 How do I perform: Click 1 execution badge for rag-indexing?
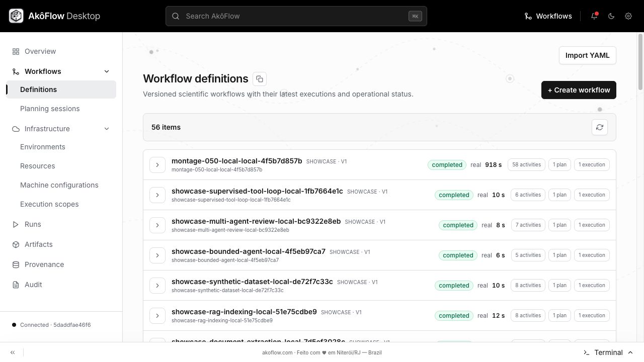coord(592,316)
